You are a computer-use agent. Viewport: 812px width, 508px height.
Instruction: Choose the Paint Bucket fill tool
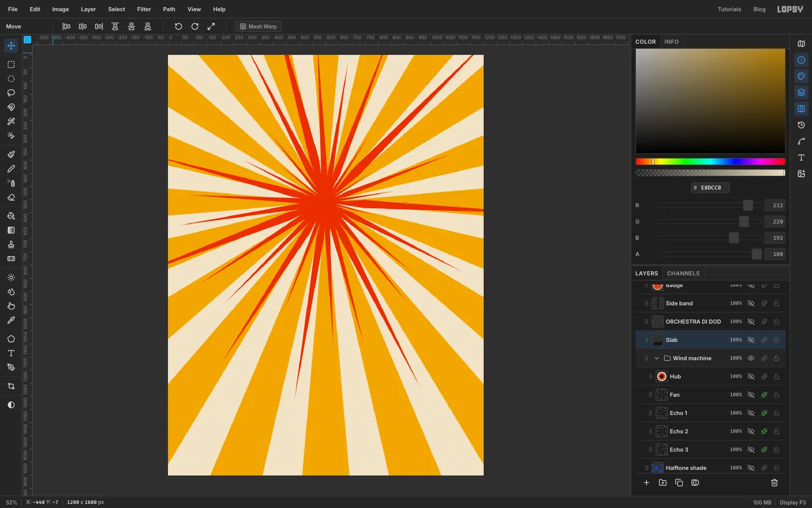tap(11, 216)
